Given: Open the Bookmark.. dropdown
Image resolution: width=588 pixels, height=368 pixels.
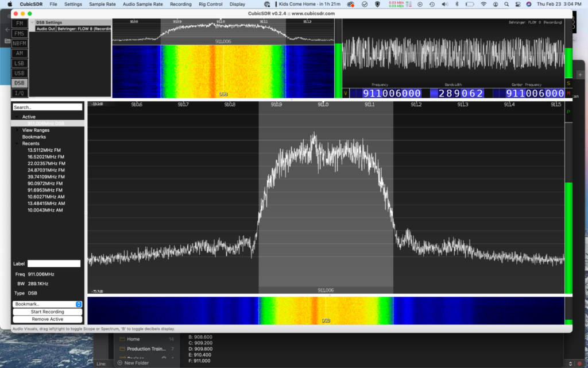Looking at the screenshot, I should point(47,304).
